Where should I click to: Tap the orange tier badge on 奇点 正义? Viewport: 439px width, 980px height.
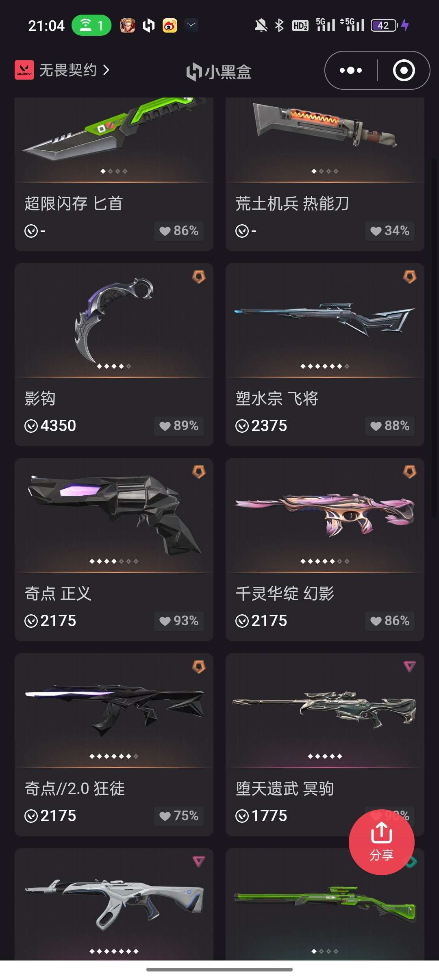[199, 472]
